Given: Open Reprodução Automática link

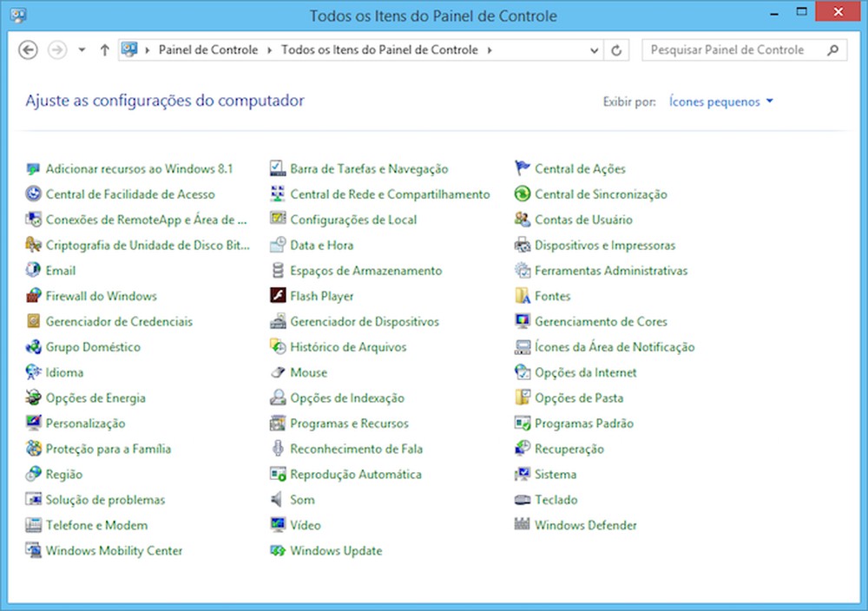Looking at the screenshot, I should pyautogui.click(x=356, y=474).
